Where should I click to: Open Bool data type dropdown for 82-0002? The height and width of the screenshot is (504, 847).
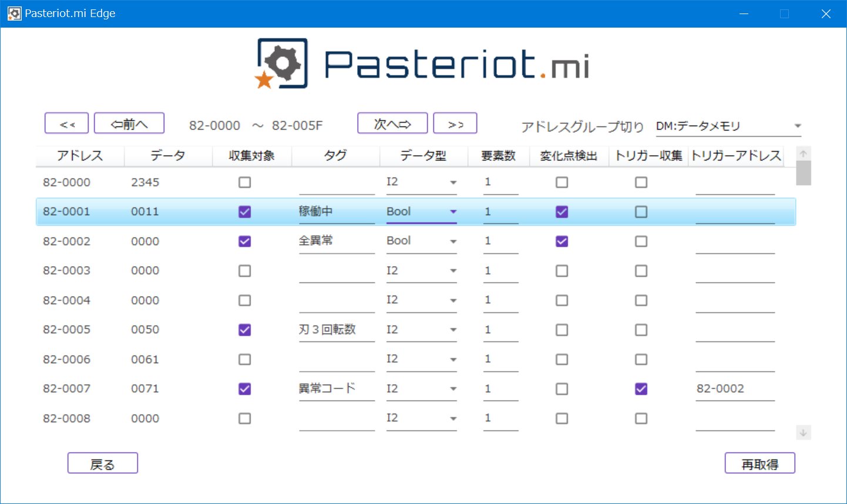[422, 241]
